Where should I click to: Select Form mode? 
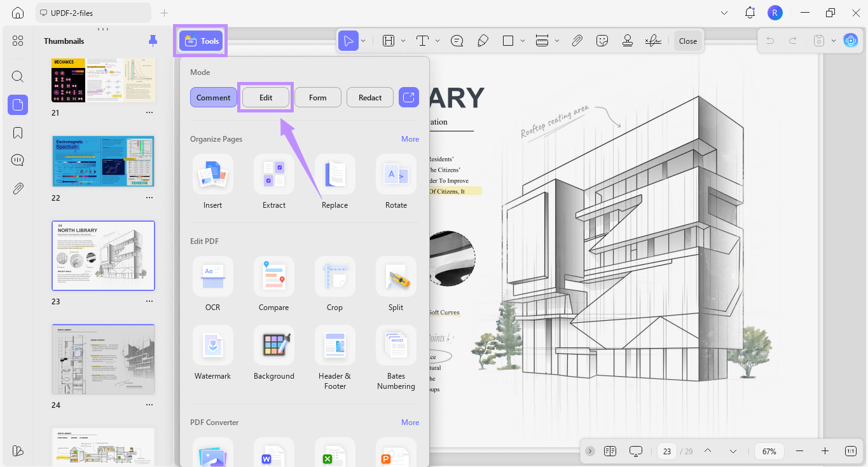(317, 97)
